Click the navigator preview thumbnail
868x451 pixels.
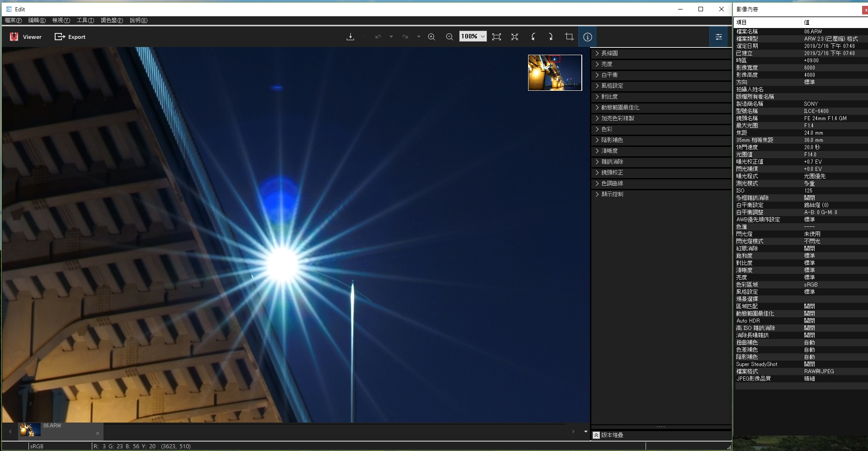coord(555,73)
